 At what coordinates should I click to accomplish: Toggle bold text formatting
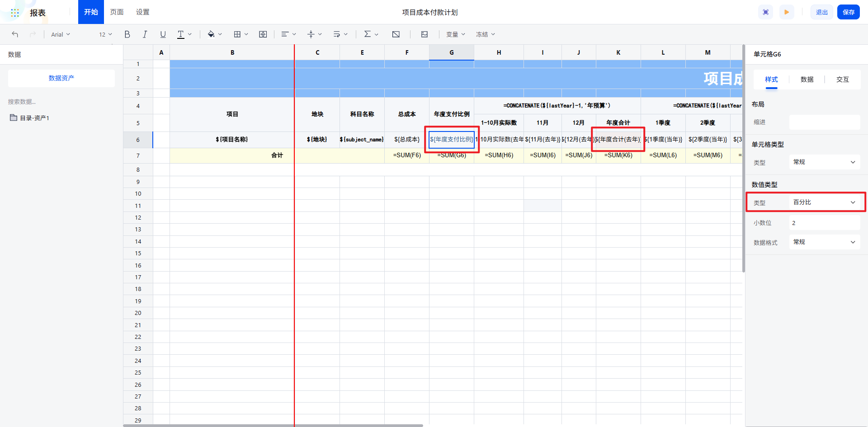tap(127, 34)
